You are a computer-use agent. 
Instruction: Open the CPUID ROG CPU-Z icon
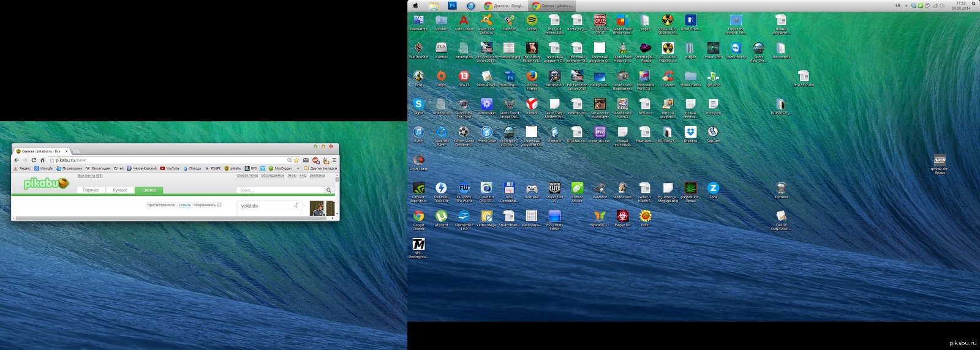point(600,23)
